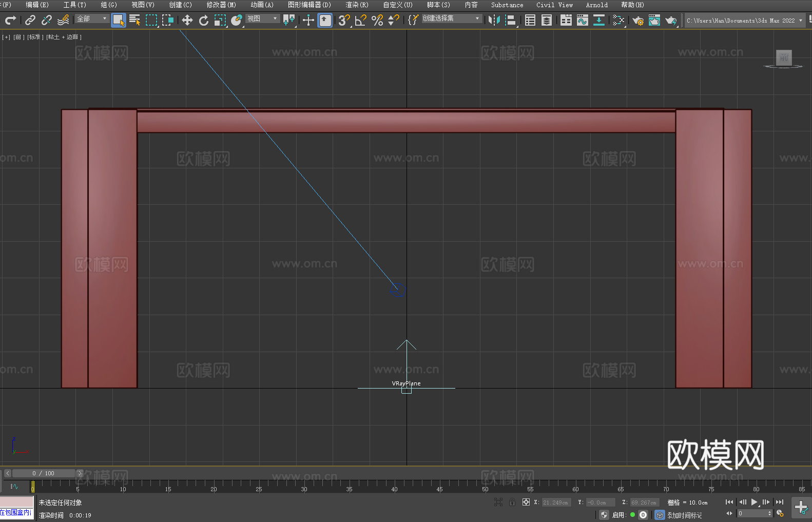Image resolution: width=812 pixels, height=522 pixels.
Task: Toggle the Selection Lock padlock
Action: tap(512, 502)
